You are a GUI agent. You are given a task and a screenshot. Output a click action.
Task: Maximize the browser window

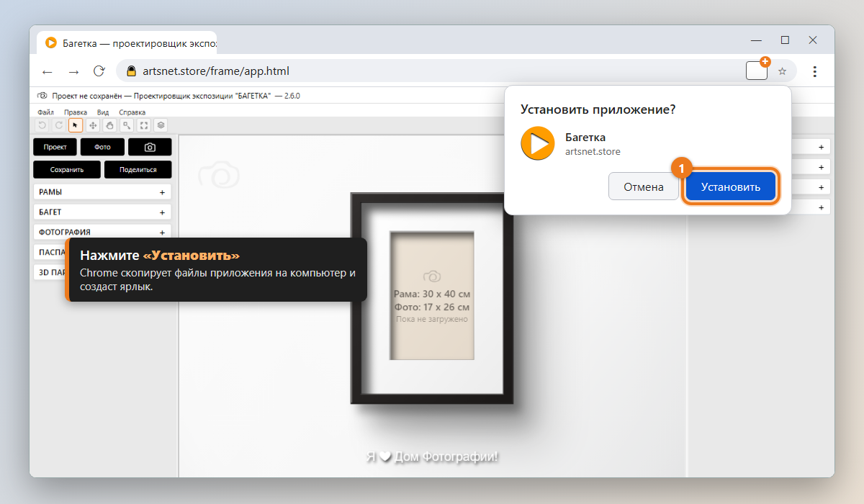(785, 40)
